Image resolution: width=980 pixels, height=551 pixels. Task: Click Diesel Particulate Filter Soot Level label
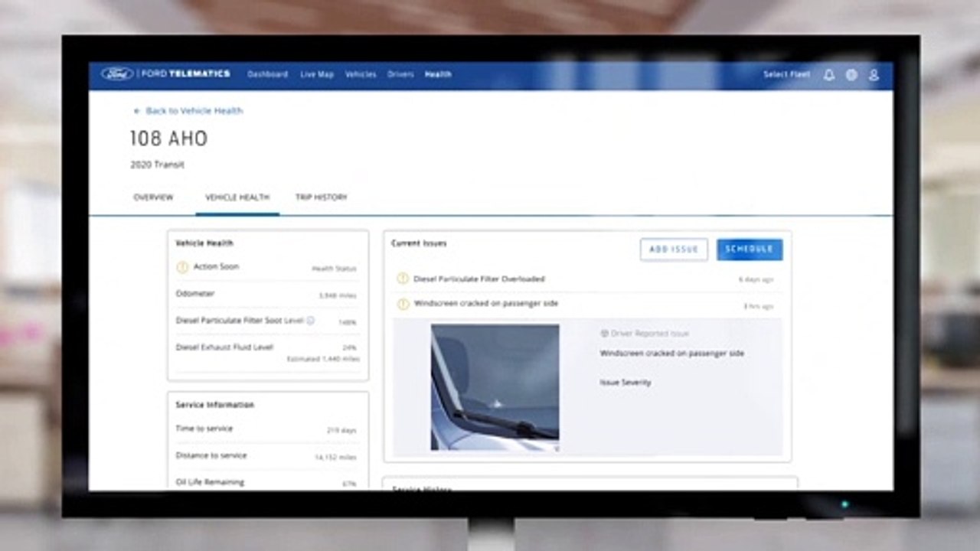coord(240,321)
